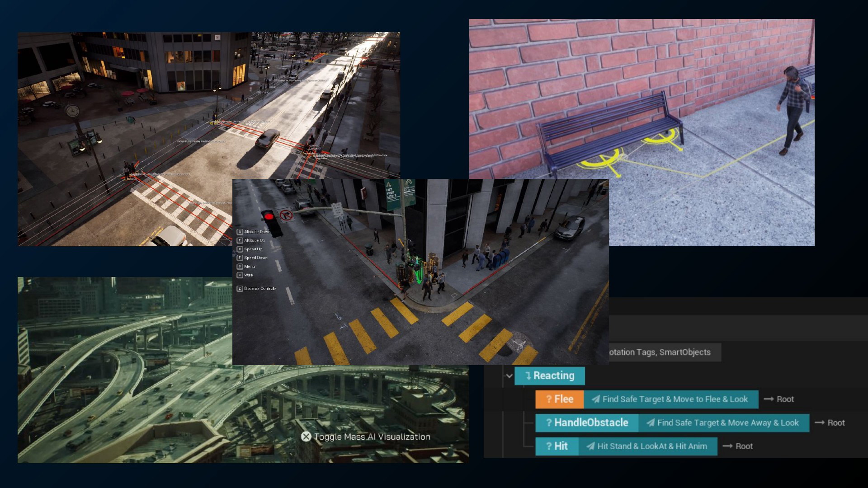
Task: Click the transition arrow in the Flee row
Action: pos(768,399)
